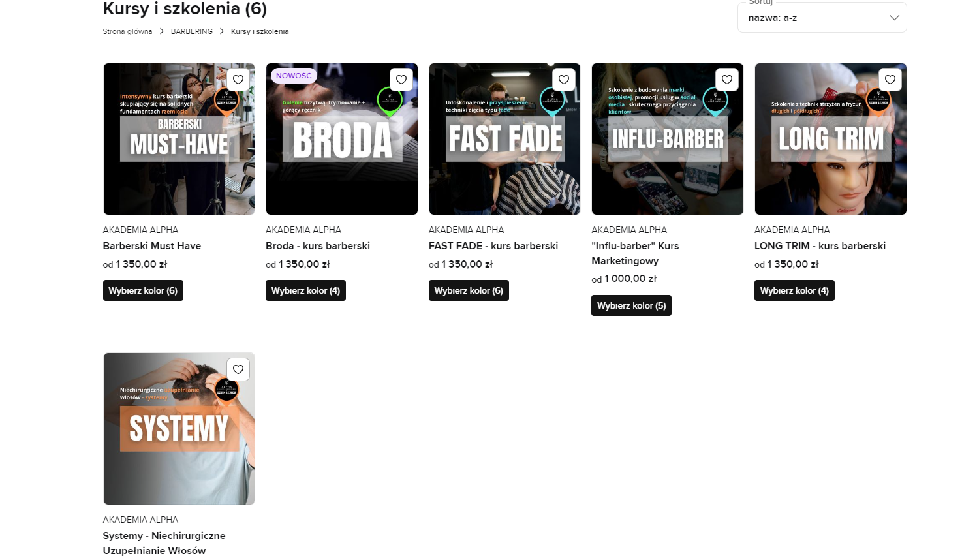Expand sort options via chevron arrow
This screenshot has width=977, height=560.
(894, 18)
